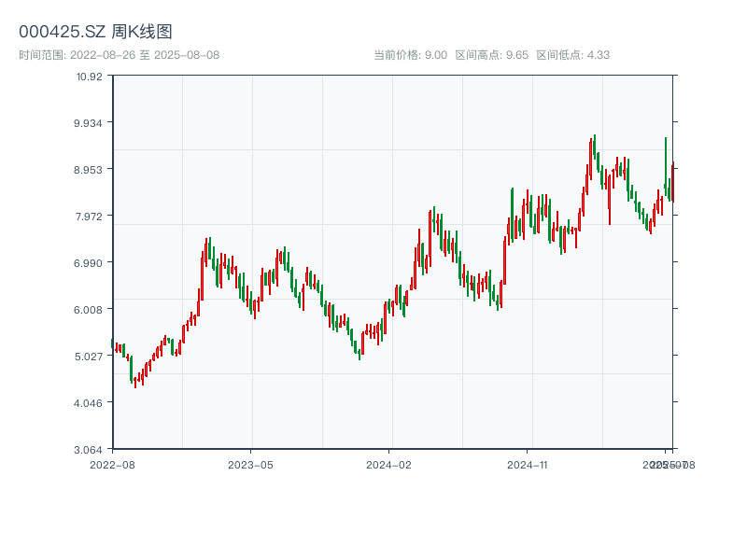The width and height of the screenshot is (747, 560).
Task: Click the 2024-11 x-axis date marker
Action: pyautogui.click(x=528, y=464)
